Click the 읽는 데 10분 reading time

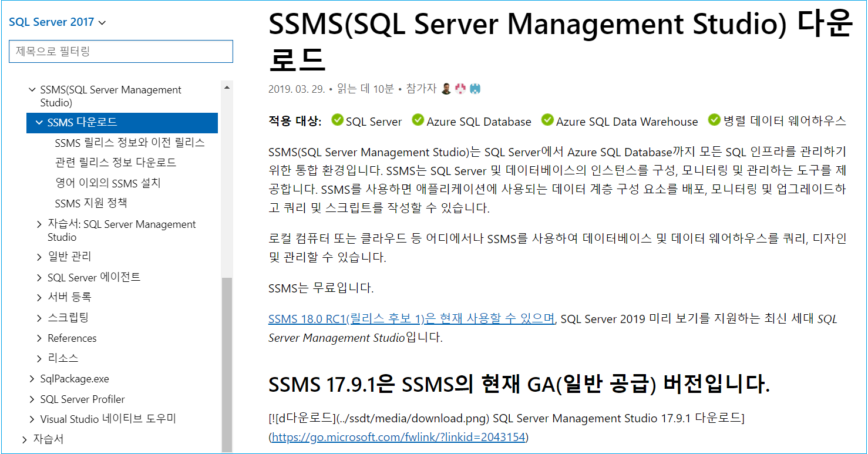(x=365, y=89)
